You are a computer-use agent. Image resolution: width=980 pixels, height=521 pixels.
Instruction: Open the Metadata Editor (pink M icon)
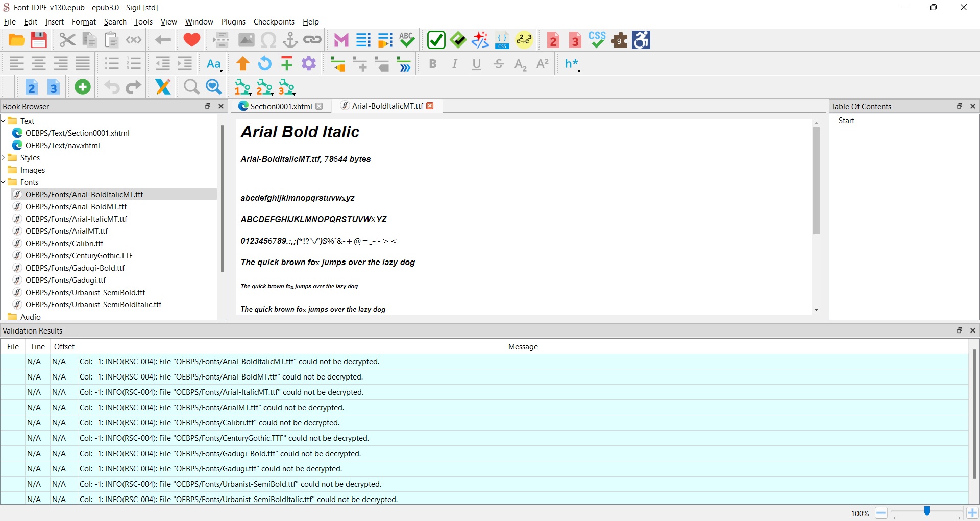click(341, 40)
